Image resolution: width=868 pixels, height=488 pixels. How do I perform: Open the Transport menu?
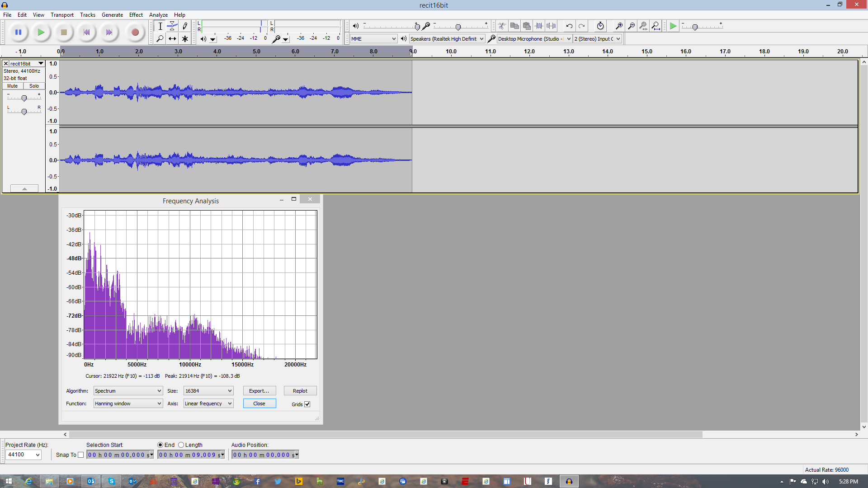62,14
